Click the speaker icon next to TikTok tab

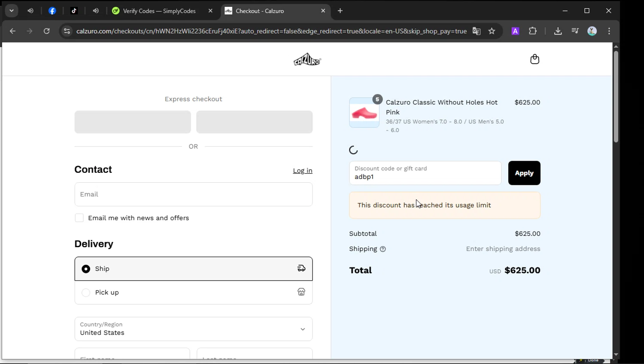96,11
